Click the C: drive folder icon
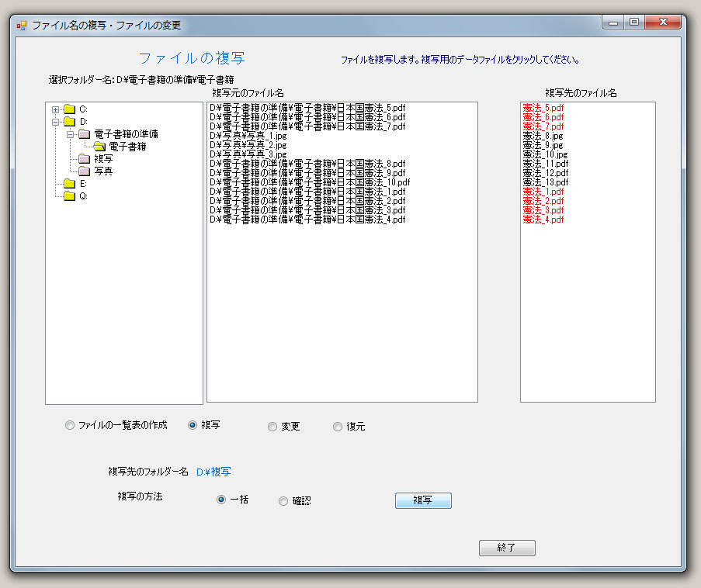The image size is (701, 588). pyautogui.click(x=69, y=109)
